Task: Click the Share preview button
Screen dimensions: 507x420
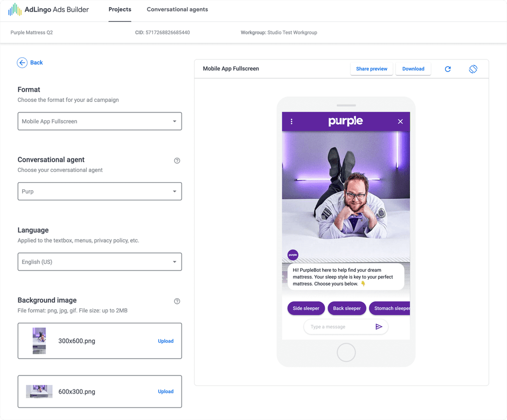Action: pyautogui.click(x=372, y=68)
